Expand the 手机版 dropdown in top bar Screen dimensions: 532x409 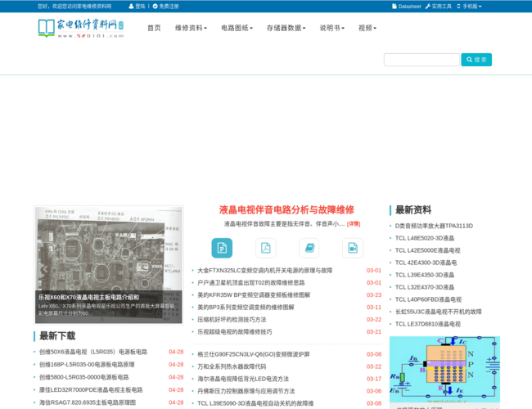[x=469, y=6]
